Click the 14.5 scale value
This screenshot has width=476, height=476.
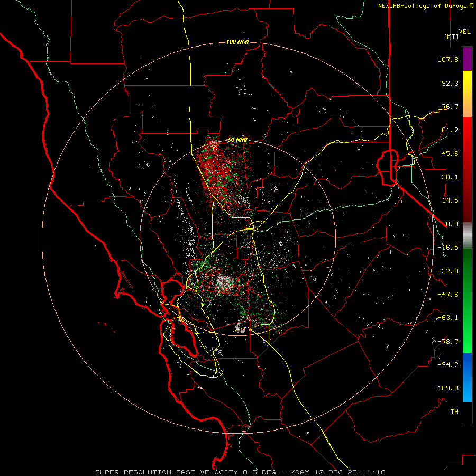450,200
